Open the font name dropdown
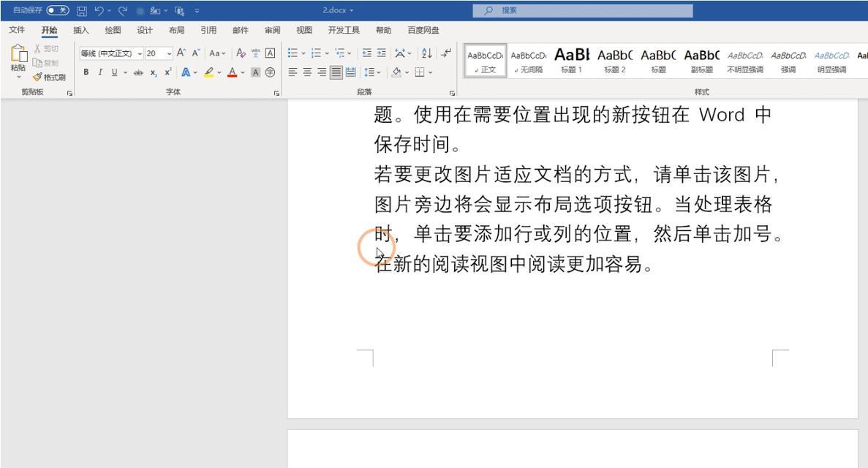868x468 pixels. [x=140, y=53]
